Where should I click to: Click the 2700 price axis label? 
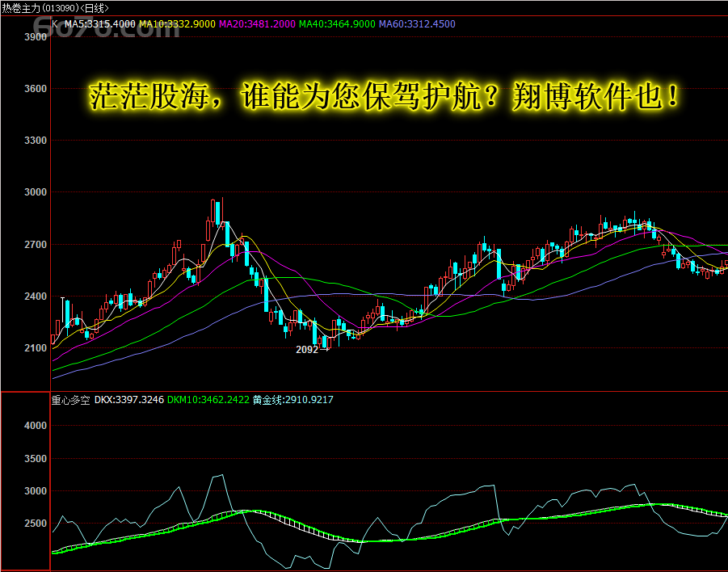click(x=36, y=245)
